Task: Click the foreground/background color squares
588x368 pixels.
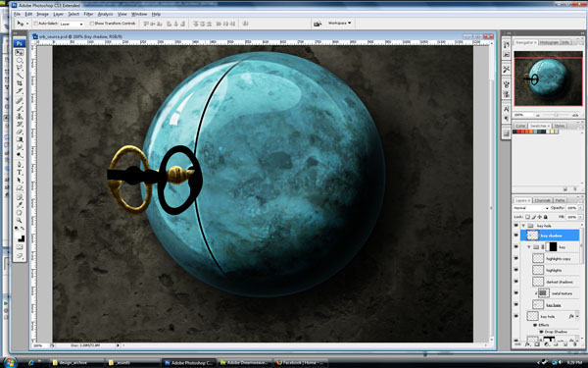Action: click(20, 237)
